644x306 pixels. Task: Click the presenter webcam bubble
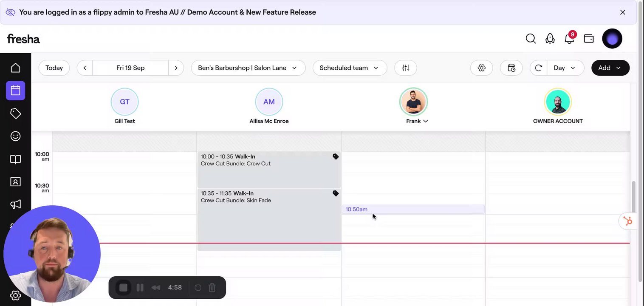point(52,254)
